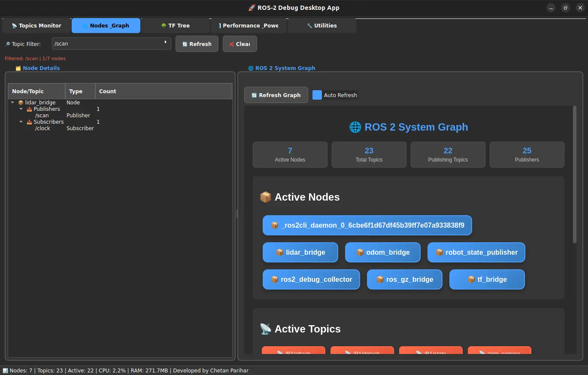This screenshot has height=375, width=588.
Task: Click the Subscribers folder icon in the tree
Action: 29,122
